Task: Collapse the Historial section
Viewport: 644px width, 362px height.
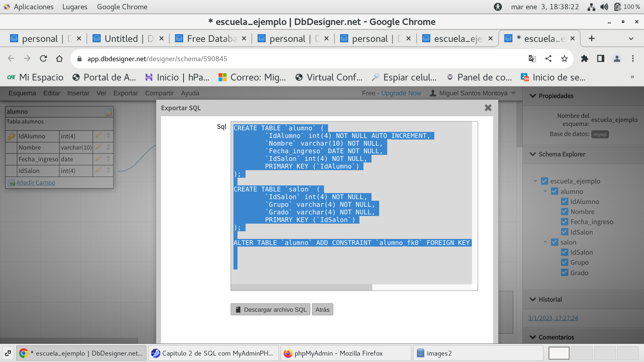Action: click(533, 299)
